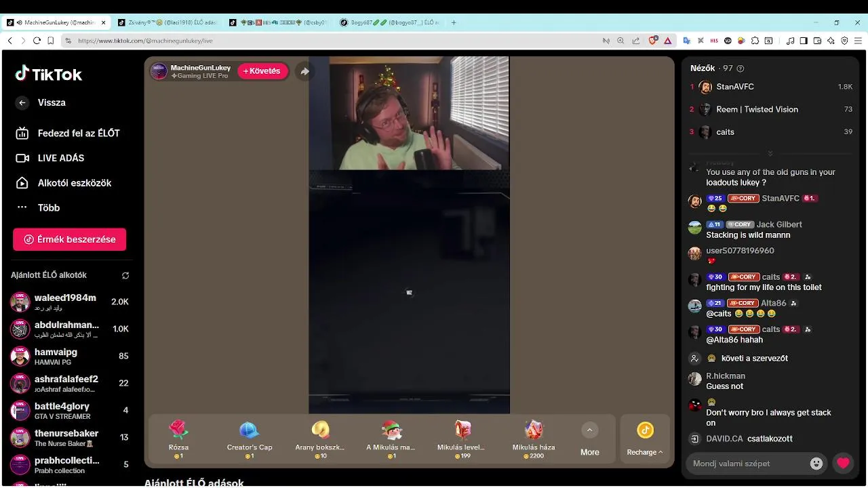Open thenursebaker live stream

tap(69, 438)
